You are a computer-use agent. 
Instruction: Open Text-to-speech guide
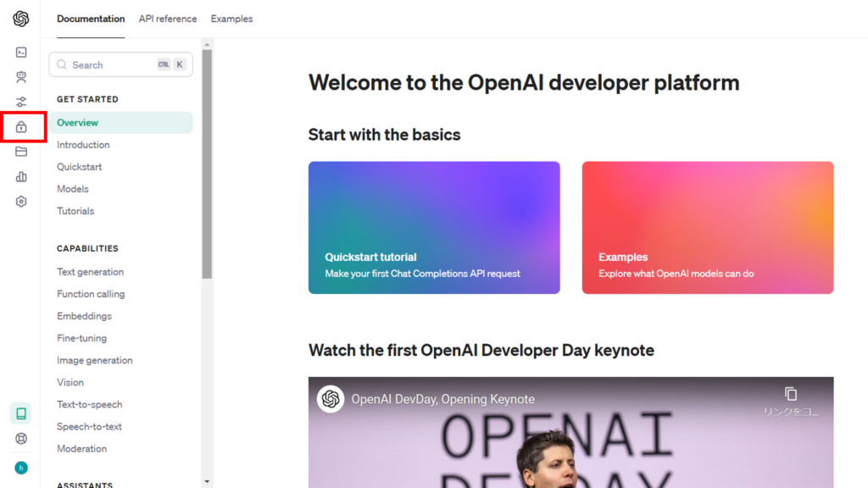pyautogui.click(x=90, y=405)
